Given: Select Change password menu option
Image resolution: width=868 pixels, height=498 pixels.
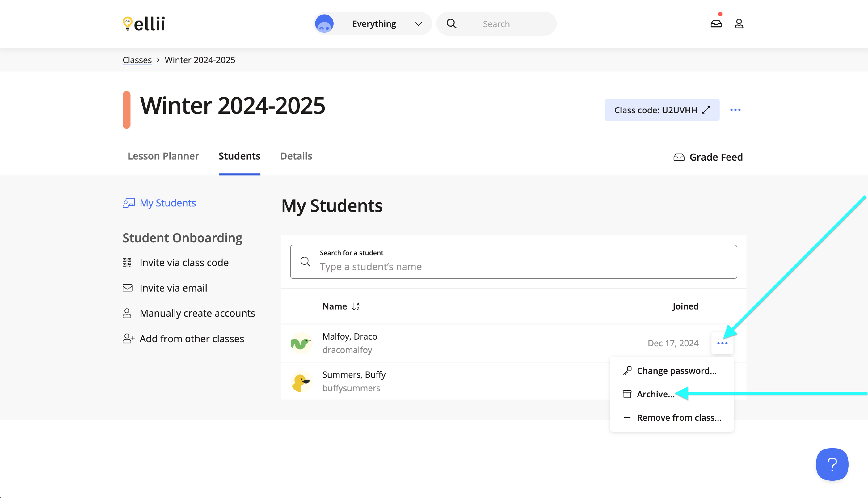Looking at the screenshot, I should coord(676,371).
